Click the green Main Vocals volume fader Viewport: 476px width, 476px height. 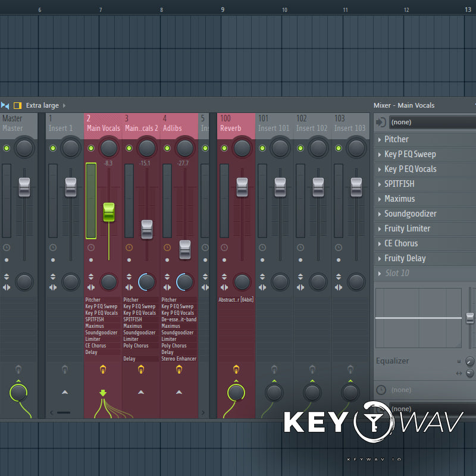pos(109,212)
